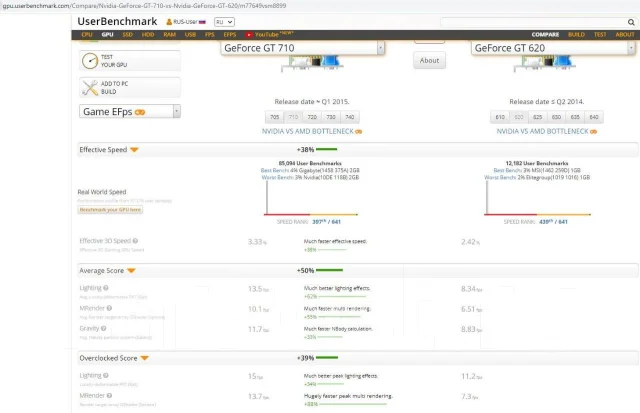Open the BUILD menu item

(576, 35)
